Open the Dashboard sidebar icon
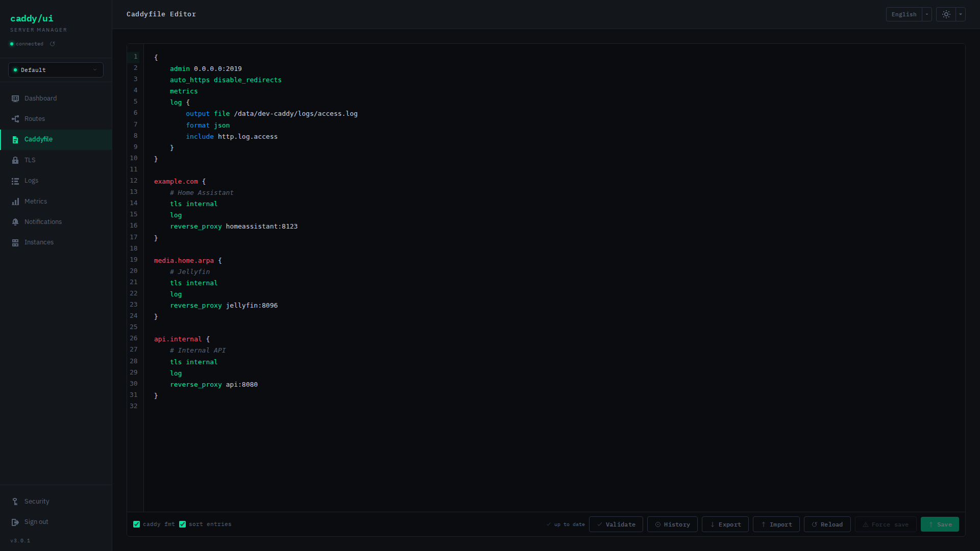 (x=15, y=98)
